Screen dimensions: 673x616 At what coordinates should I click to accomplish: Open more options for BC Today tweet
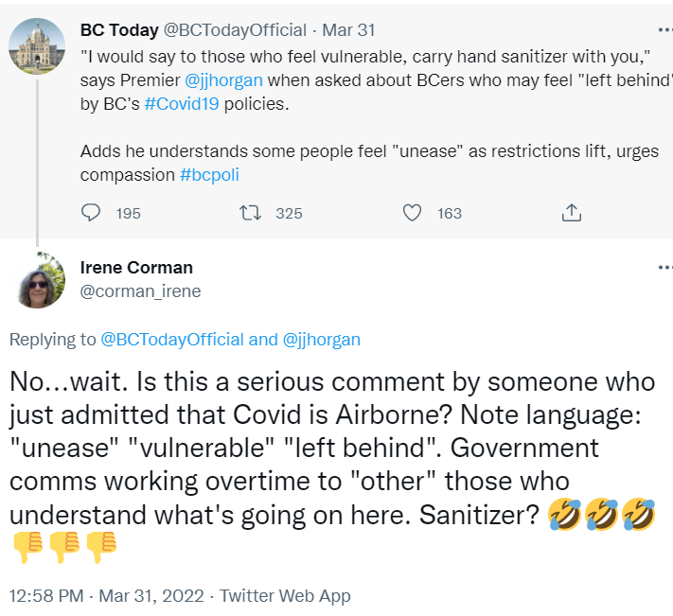tap(664, 29)
